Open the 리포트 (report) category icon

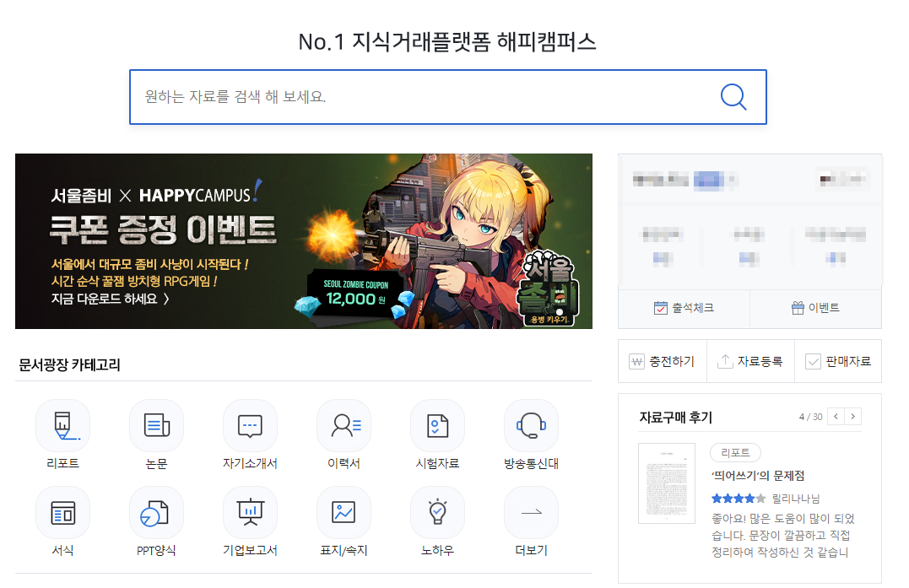pyautogui.click(x=62, y=426)
